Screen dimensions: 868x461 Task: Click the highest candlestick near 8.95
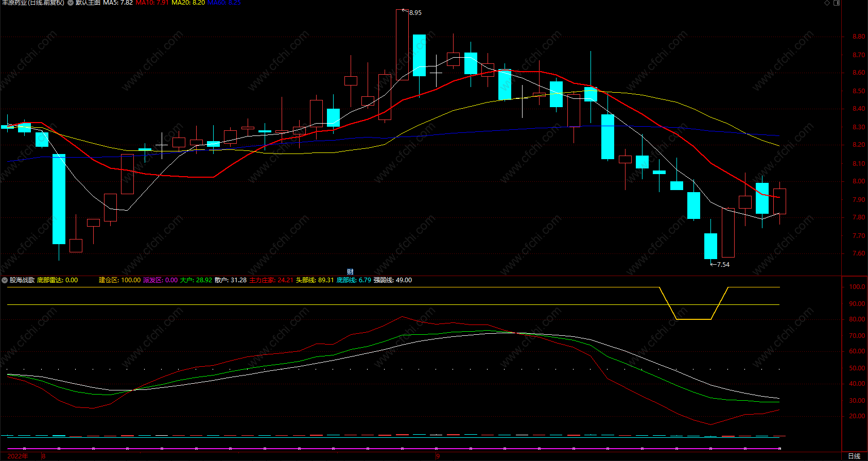tap(402, 45)
